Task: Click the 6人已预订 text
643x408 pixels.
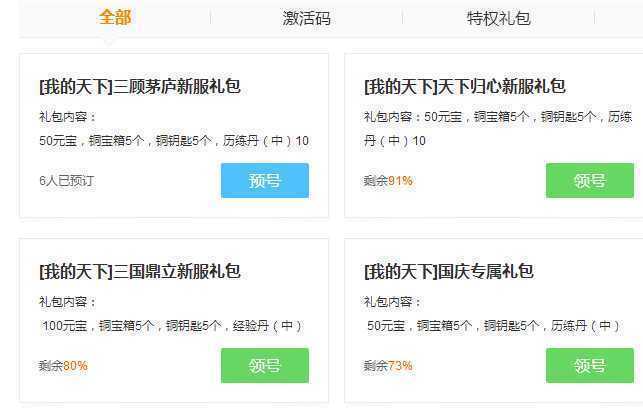Action: [x=67, y=180]
